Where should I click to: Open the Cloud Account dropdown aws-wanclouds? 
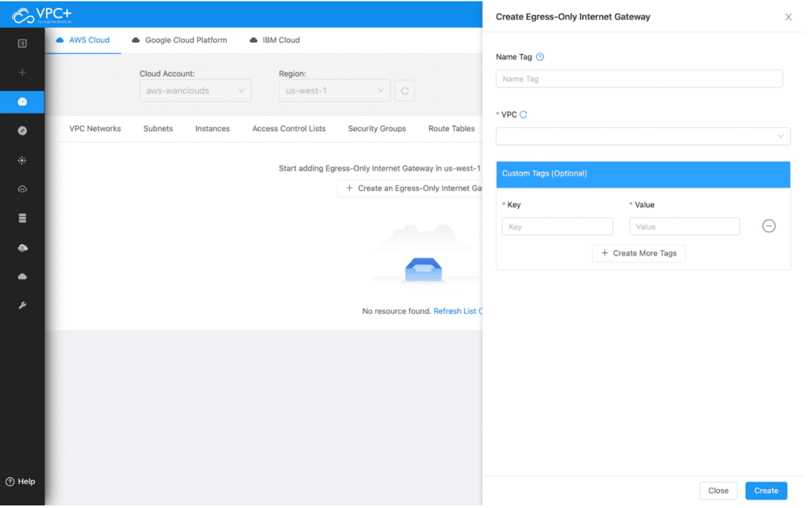click(195, 91)
